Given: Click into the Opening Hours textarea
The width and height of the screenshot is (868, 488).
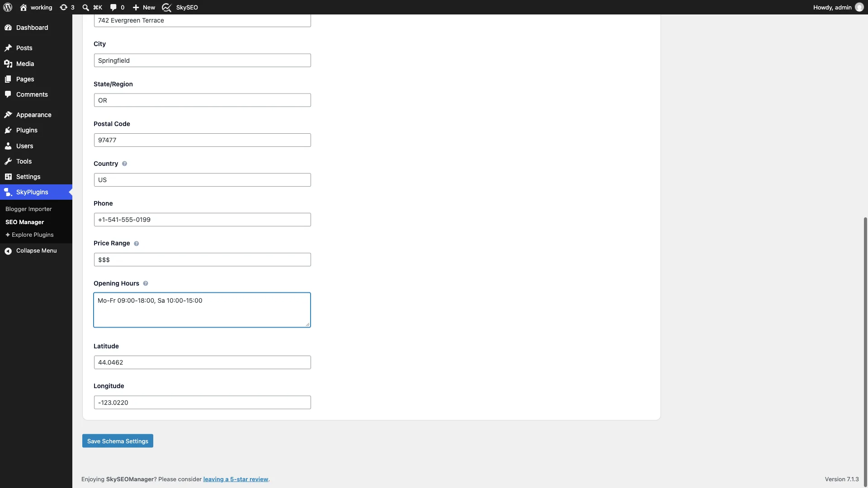Looking at the screenshot, I should click(202, 310).
